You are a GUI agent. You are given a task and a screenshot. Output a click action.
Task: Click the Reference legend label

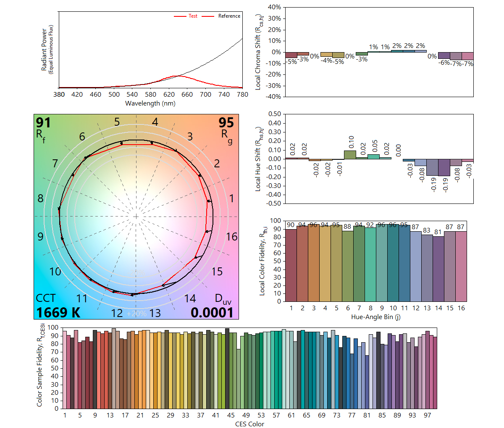tap(229, 16)
